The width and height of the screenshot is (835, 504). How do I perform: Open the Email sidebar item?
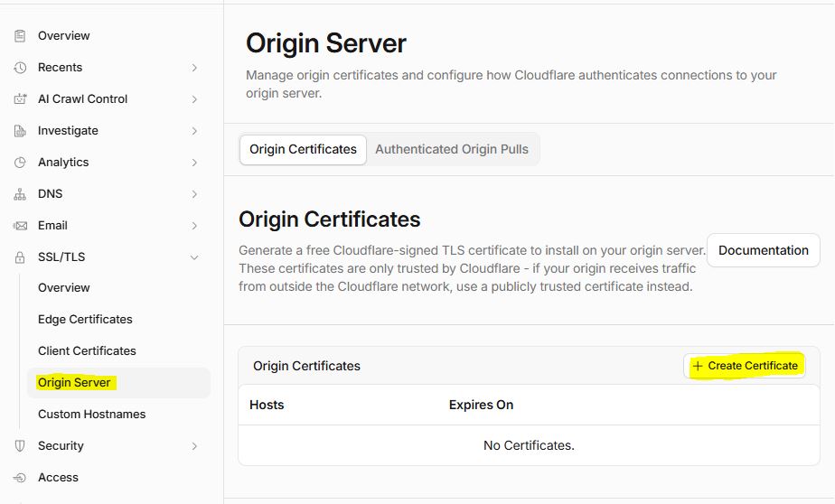point(52,226)
